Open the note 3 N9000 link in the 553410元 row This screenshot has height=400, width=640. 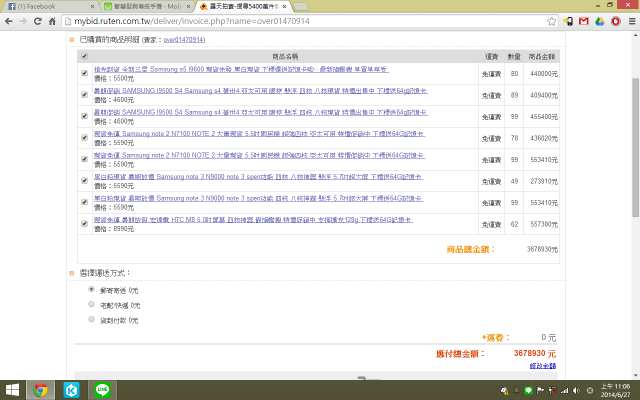point(258,198)
